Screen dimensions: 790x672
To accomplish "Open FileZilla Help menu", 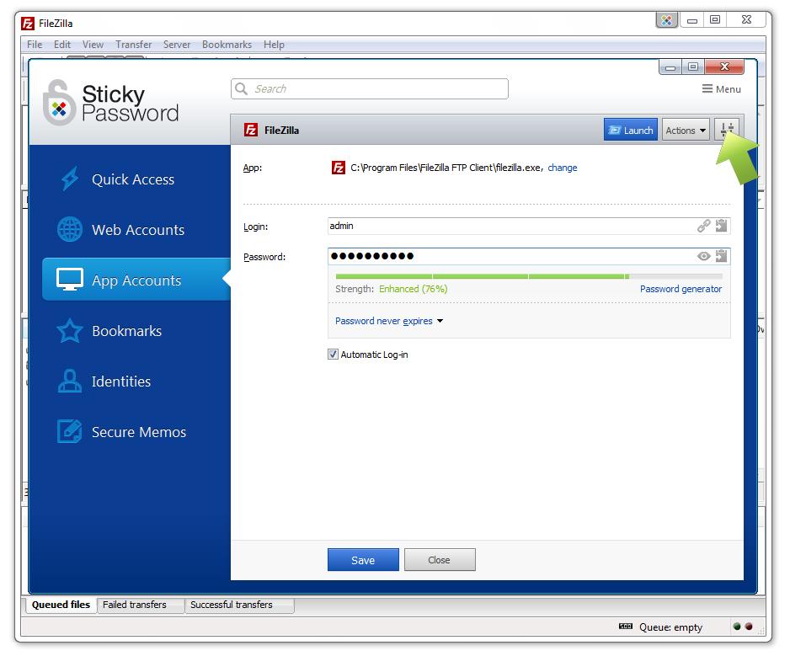I will (274, 45).
